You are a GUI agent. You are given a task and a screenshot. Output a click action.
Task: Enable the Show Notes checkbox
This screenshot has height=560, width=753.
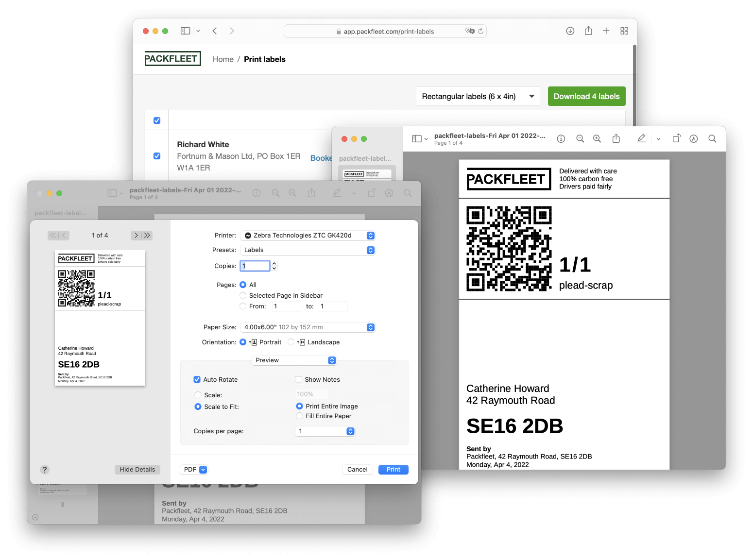[298, 380]
